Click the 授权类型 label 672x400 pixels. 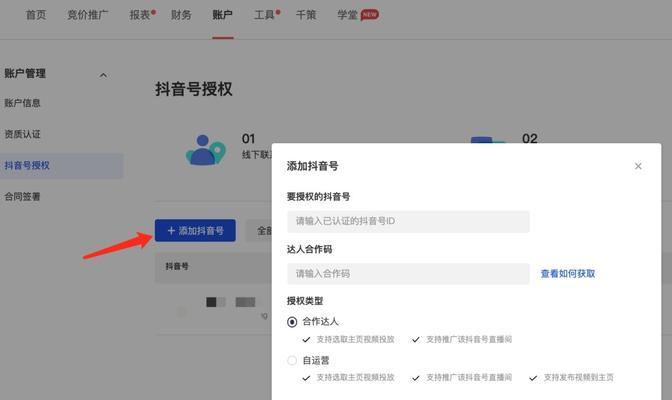point(305,301)
